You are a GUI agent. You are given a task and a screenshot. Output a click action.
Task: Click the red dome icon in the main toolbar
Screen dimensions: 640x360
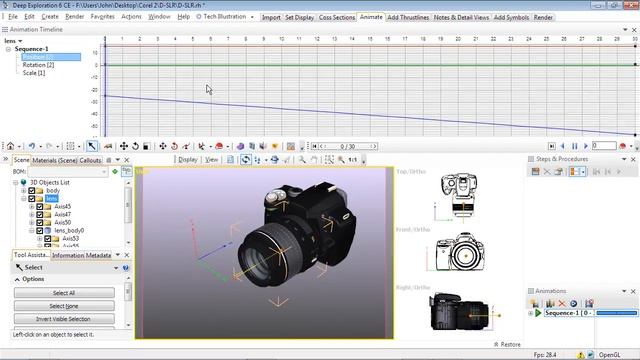coord(219,146)
